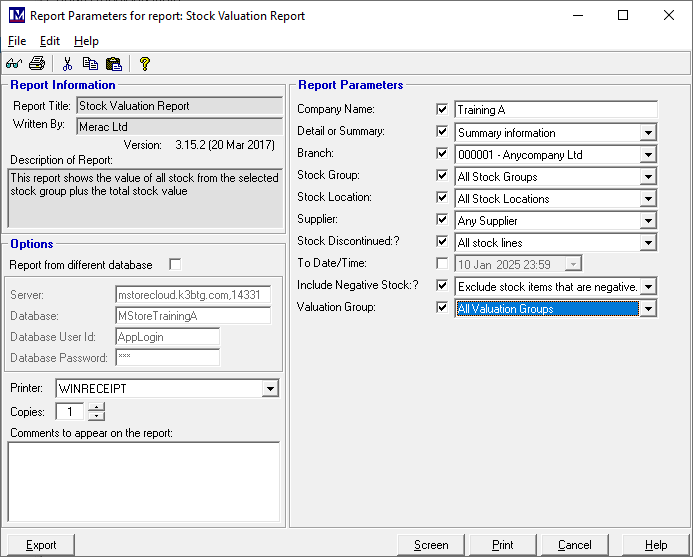Viewport: 693px width, 557px height.
Task: Click the cut (scissors) toolbar icon
Action: 68,64
